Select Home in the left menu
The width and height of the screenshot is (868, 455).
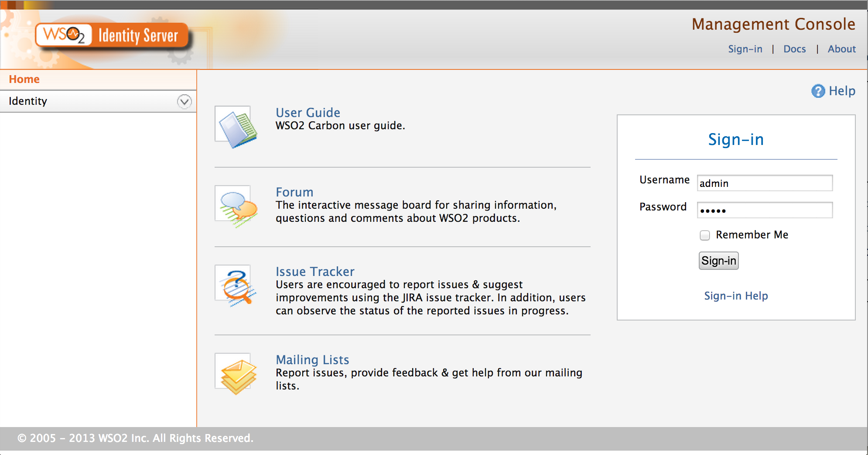tap(24, 79)
